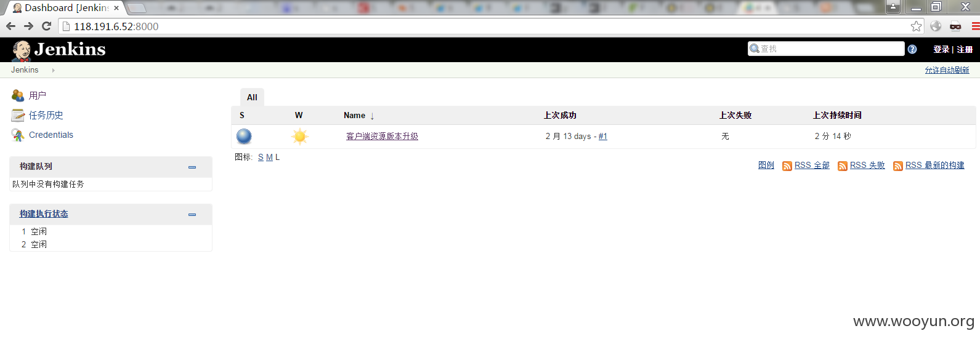Open RSS 最新的构建 link
Viewport: 980px width, 339px height.
935,166
